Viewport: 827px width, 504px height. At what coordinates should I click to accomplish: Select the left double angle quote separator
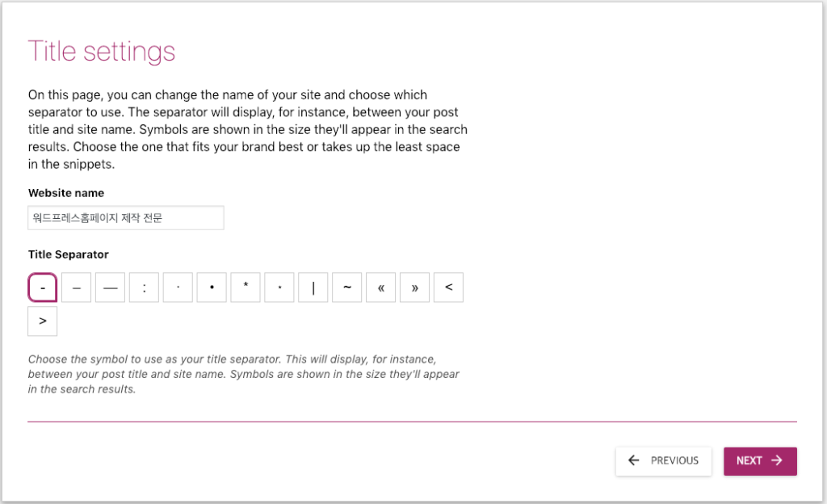[x=381, y=288]
